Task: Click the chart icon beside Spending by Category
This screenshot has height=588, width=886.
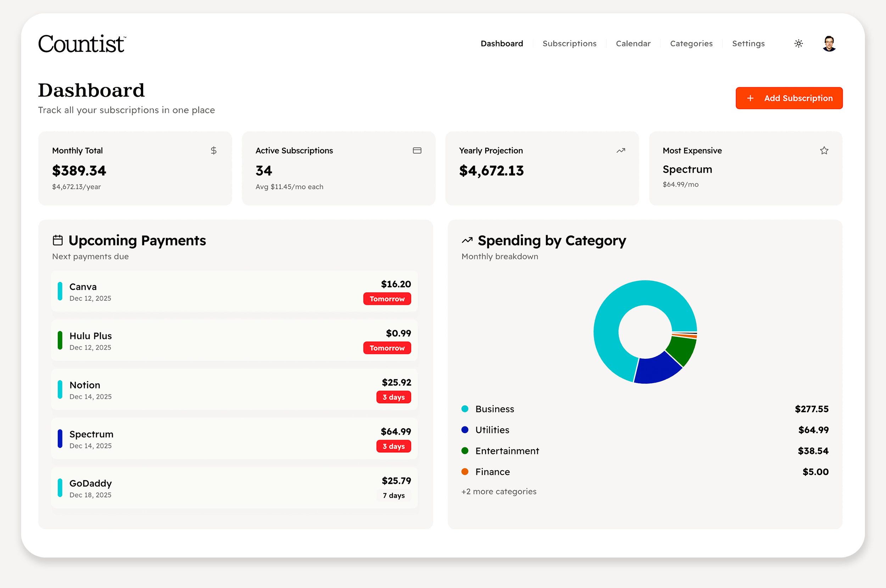Action: click(467, 241)
